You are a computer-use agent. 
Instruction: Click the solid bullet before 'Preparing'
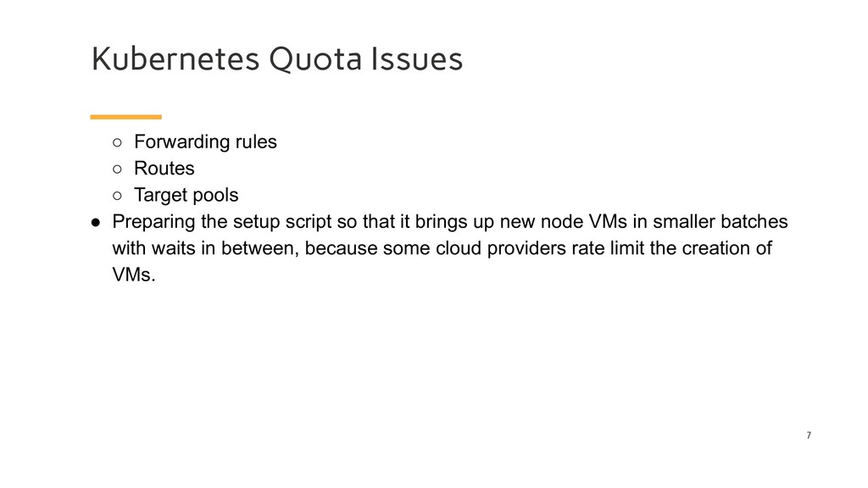pyautogui.click(x=95, y=223)
